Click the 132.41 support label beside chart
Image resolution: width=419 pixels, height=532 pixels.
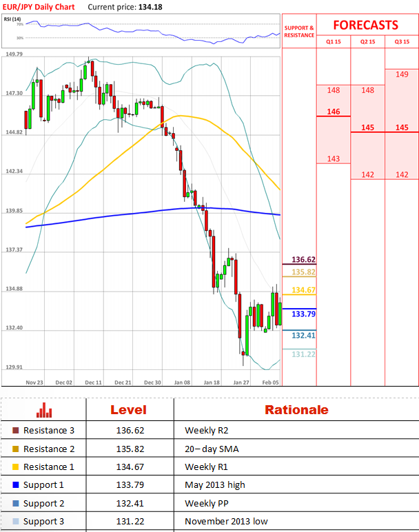coord(304,336)
